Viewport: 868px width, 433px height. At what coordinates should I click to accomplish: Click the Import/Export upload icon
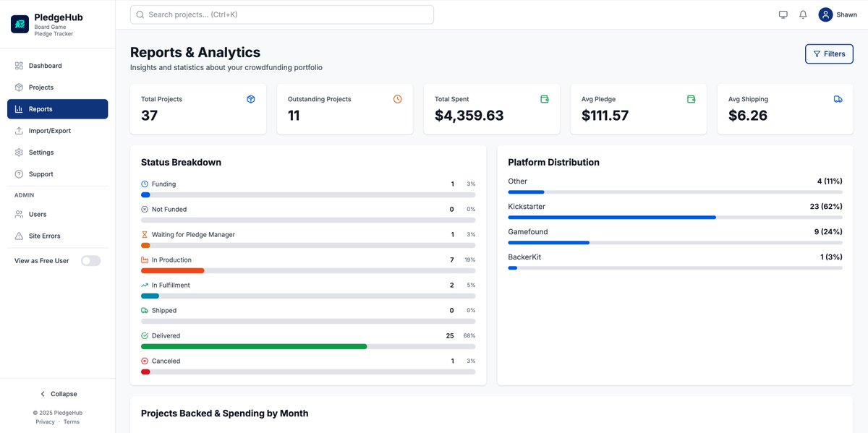(19, 131)
